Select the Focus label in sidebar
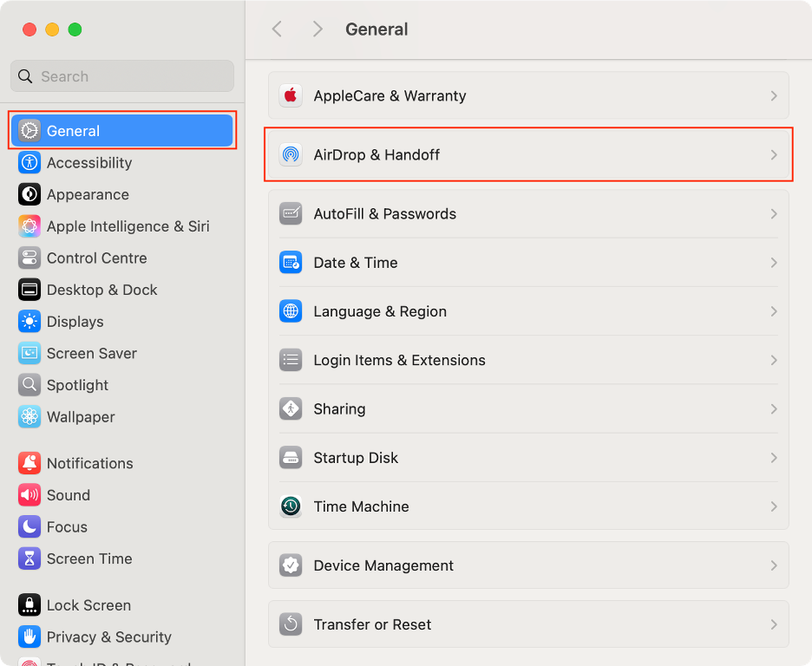Viewport: 812px width, 666px height. click(x=68, y=526)
